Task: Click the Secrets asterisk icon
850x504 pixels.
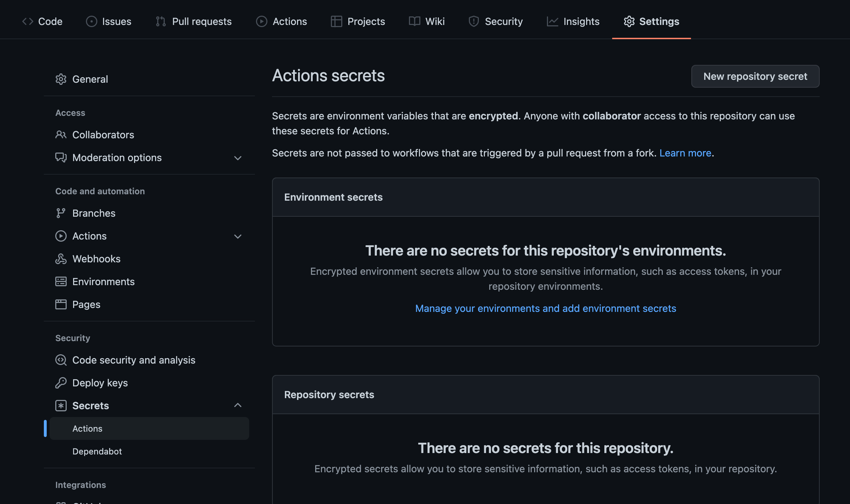Action: [x=61, y=406]
